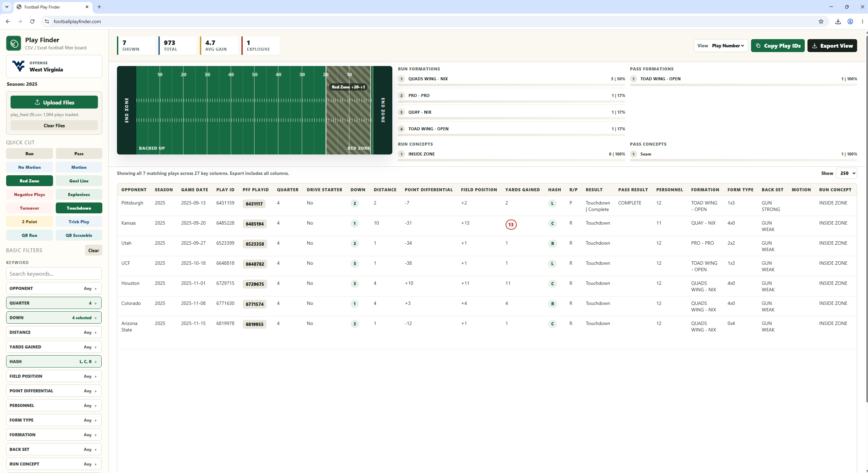This screenshot has width=868, height=473.
Task: Click down badge 3 in UCF row
Action: point(354,264)
